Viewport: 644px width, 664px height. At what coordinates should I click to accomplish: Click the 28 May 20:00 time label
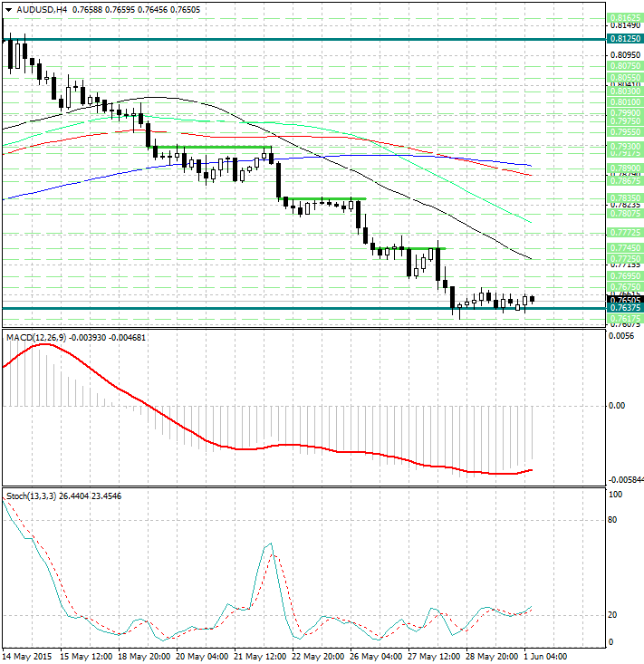pyautogui.click(x=492, y=657)
